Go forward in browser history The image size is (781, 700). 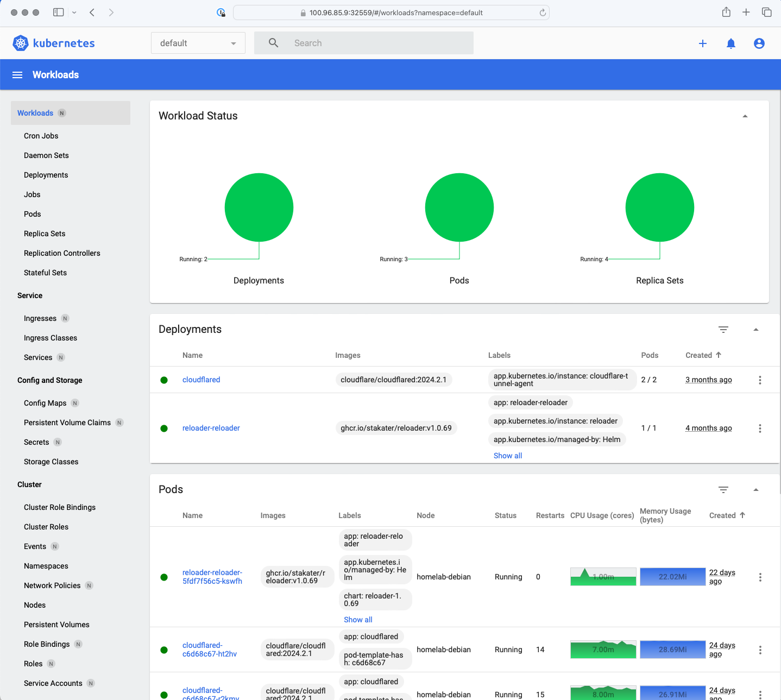point(111,12)
